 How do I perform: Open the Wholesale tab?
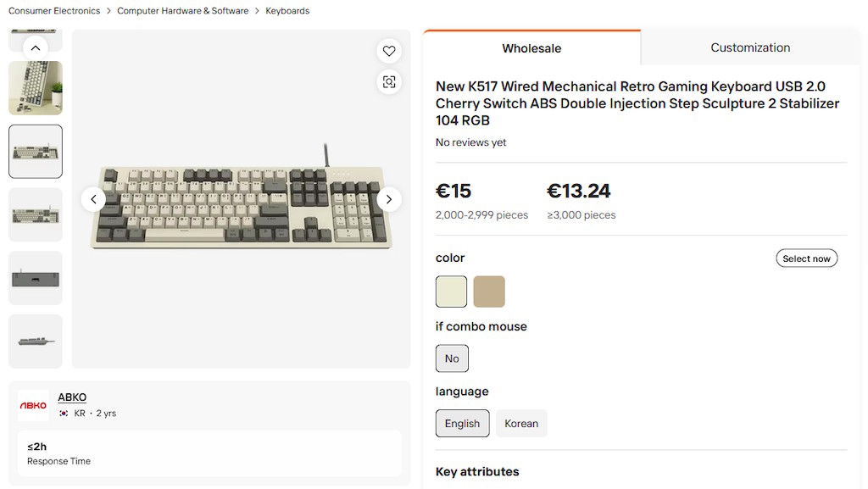coord(531,48)
